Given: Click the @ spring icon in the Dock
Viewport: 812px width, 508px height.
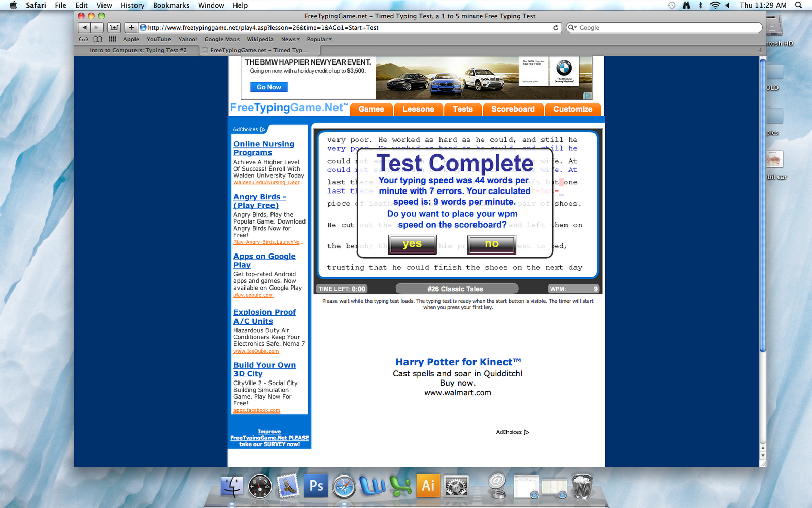Looking at the screenshot, I should (x=498, y=486).
